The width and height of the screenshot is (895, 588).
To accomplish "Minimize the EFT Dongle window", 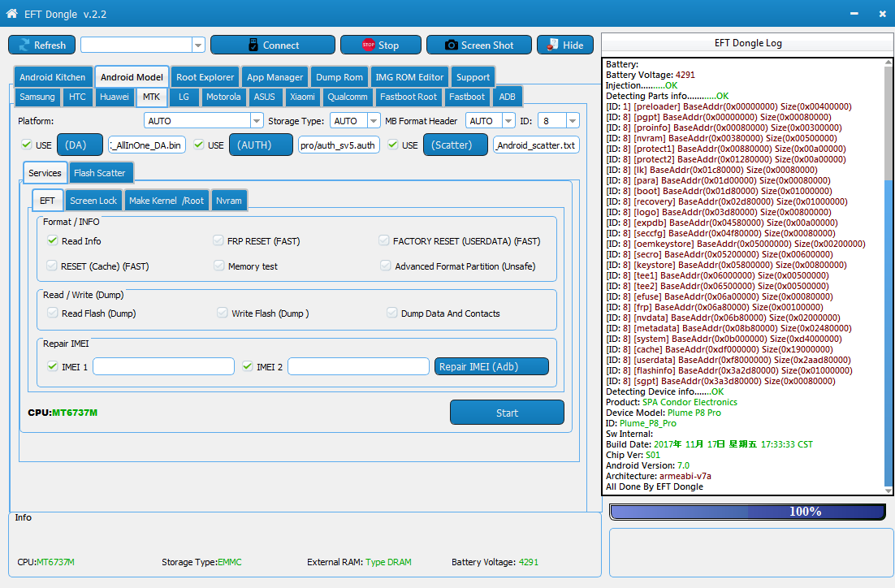I will click(854, 14).
